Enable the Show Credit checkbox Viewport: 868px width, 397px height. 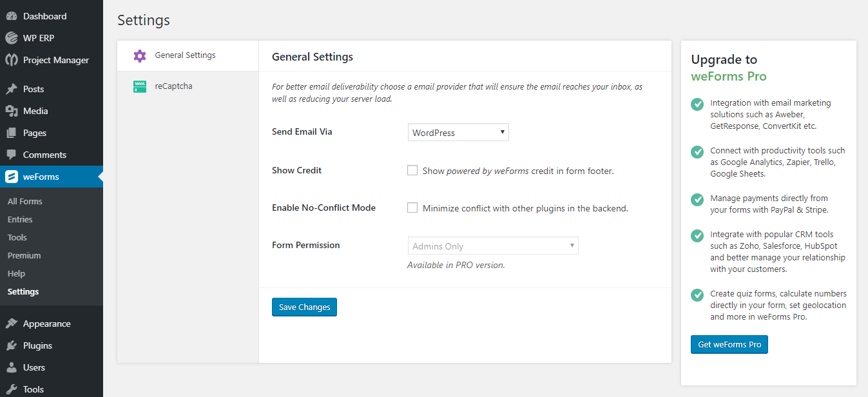pos(412,171)
